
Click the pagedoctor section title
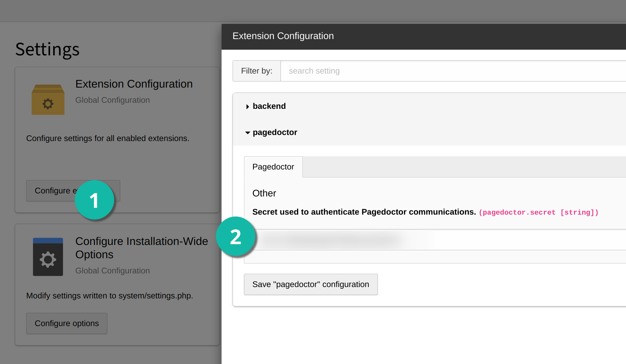275,132
